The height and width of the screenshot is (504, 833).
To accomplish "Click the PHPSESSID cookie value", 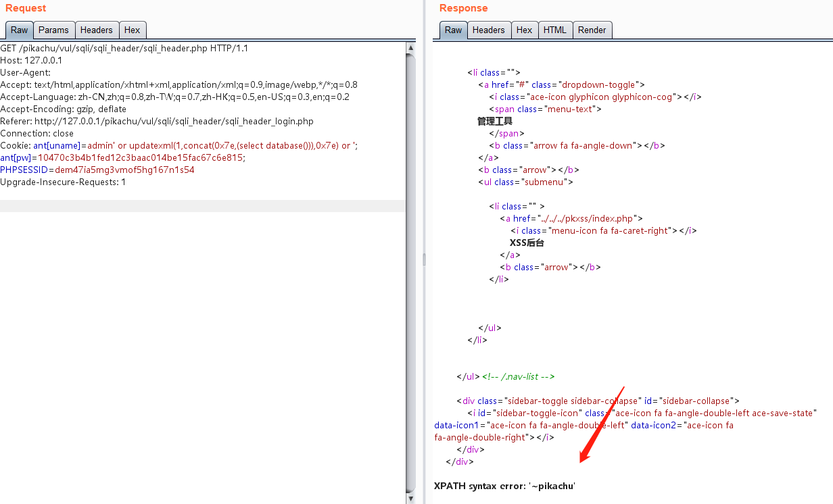I will [124, 170].
